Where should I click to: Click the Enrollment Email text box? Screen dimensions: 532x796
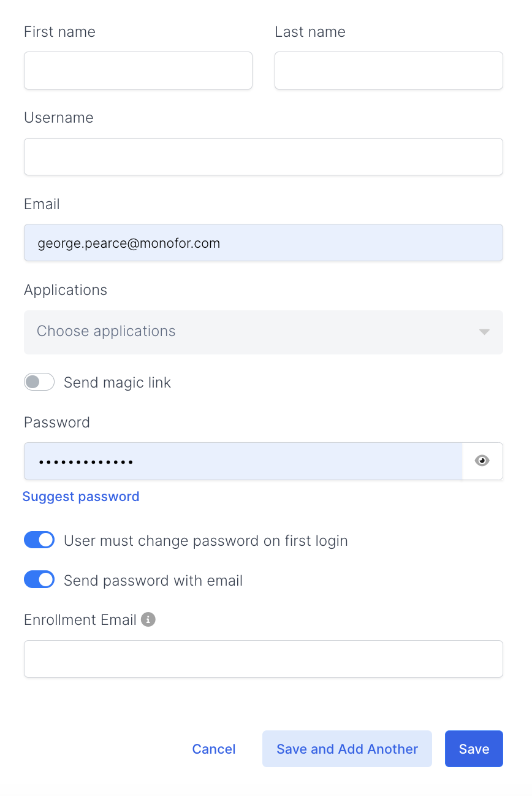click(x=263, y=659)
